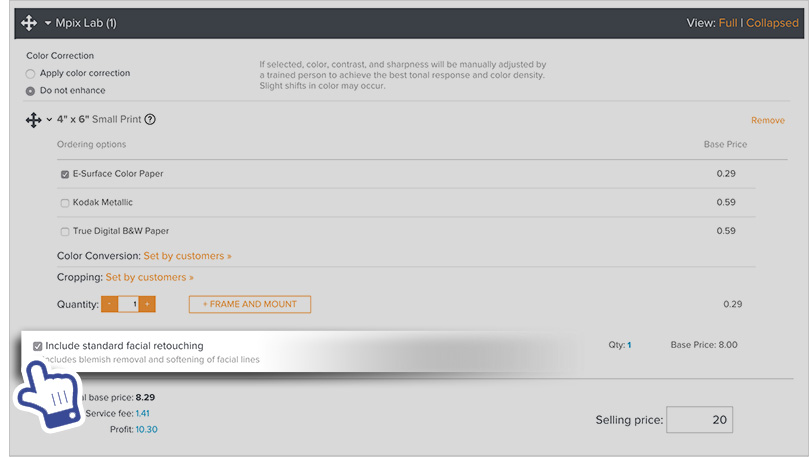Image resolution: width=809 pixels, height=457 pixels.
Task: Select Do not enhance radio option
Action: [30, 91]
